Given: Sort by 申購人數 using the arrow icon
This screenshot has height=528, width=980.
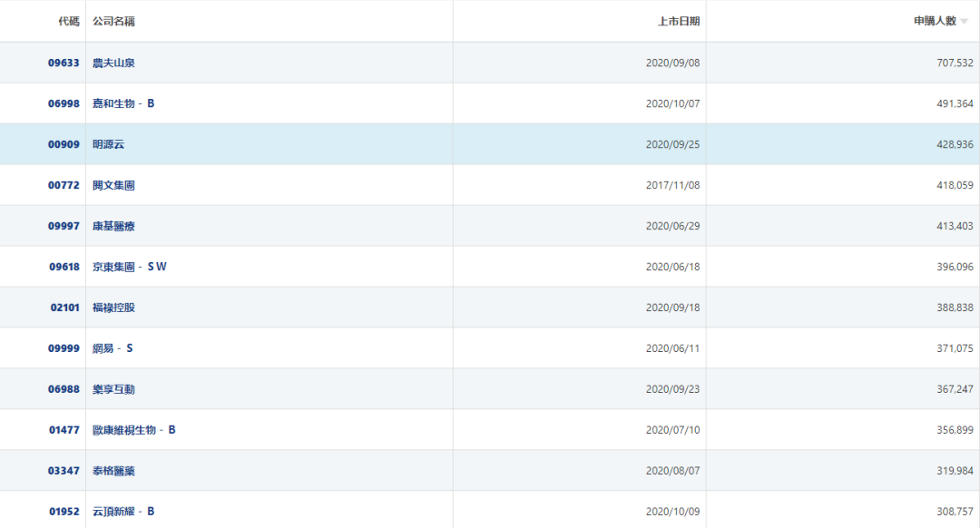Looking at the screenshot, I should tap(965, 22).
